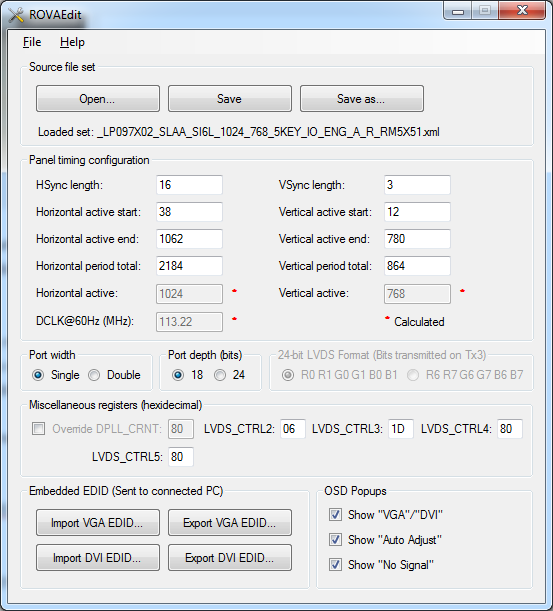The image size is (553, 611).
Task: Click the Save button
Action: click(x=230, y=99)
